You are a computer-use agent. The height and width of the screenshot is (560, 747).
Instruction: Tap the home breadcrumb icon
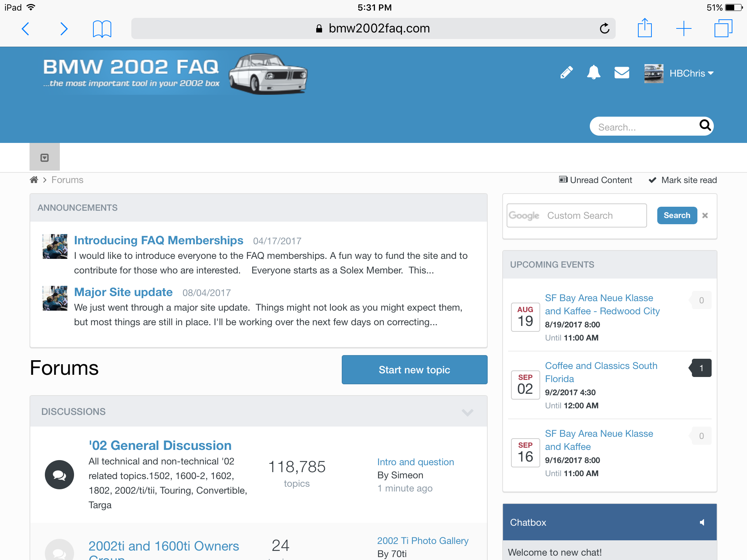pyautogui.click(x=34, y=180)
